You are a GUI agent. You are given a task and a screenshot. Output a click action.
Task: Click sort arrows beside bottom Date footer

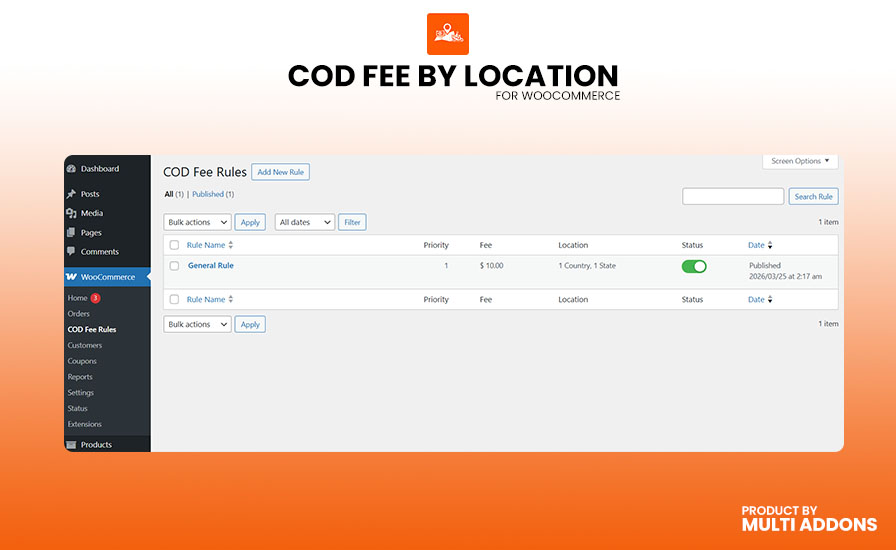pyautogui.click(x=770, y=299)
